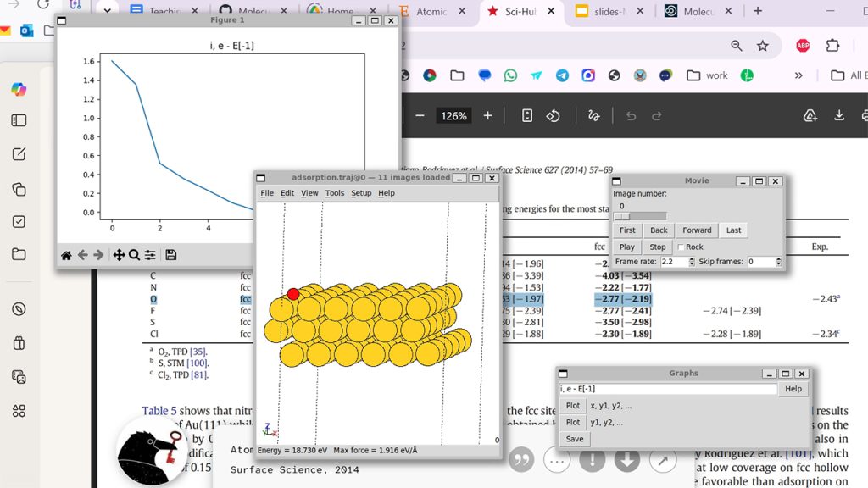Open the Setup menu in ASE GUI
The height and width of the screenshot is (488, 868).
(x=361, y=193)
